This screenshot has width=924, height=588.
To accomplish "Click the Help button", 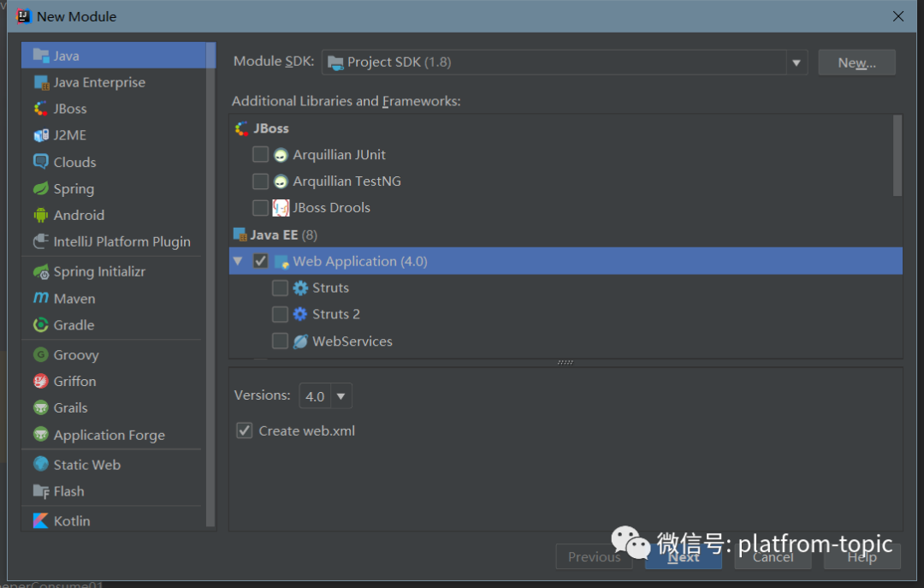I will [862, 556].
